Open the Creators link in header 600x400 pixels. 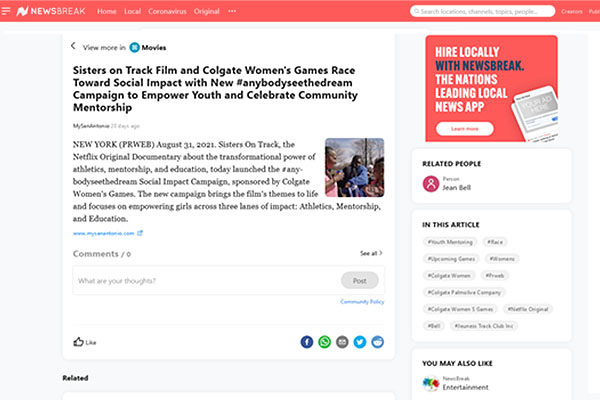[x=572, y=11]
